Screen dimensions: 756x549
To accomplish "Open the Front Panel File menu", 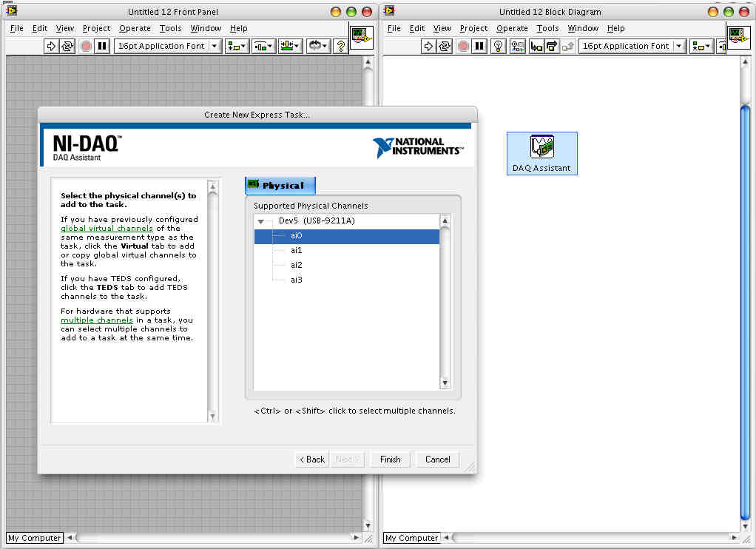I will (x=17, y=28).
